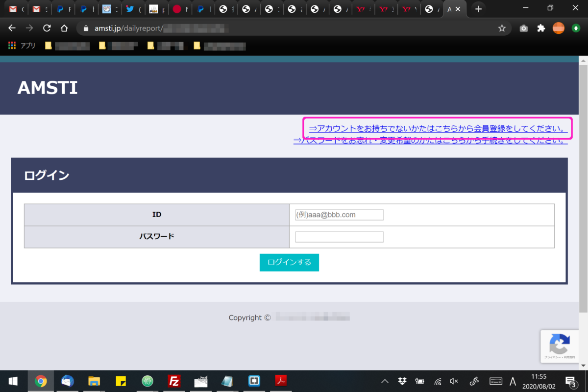Open a new browser tab
Screen dimensions: 588x392
tap(478, 9)
